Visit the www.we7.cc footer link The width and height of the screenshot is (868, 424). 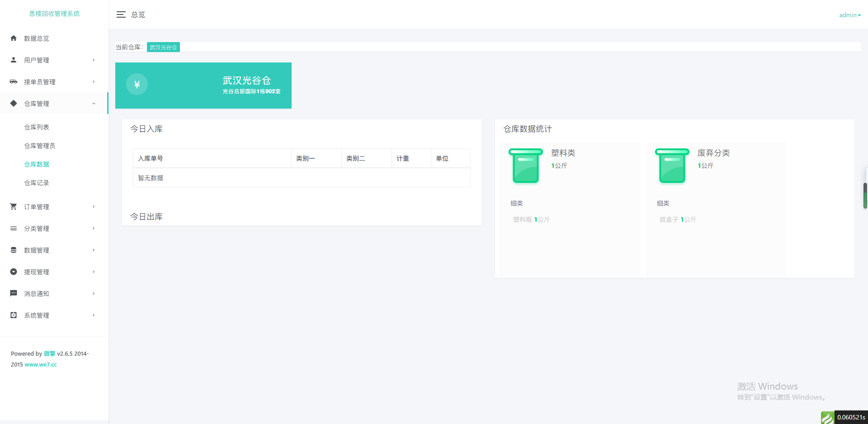[x=41, y=364]
